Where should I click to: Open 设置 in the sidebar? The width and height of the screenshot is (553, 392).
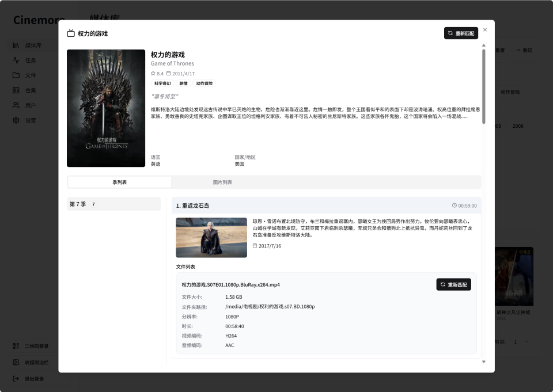click(x=31, y=120)
